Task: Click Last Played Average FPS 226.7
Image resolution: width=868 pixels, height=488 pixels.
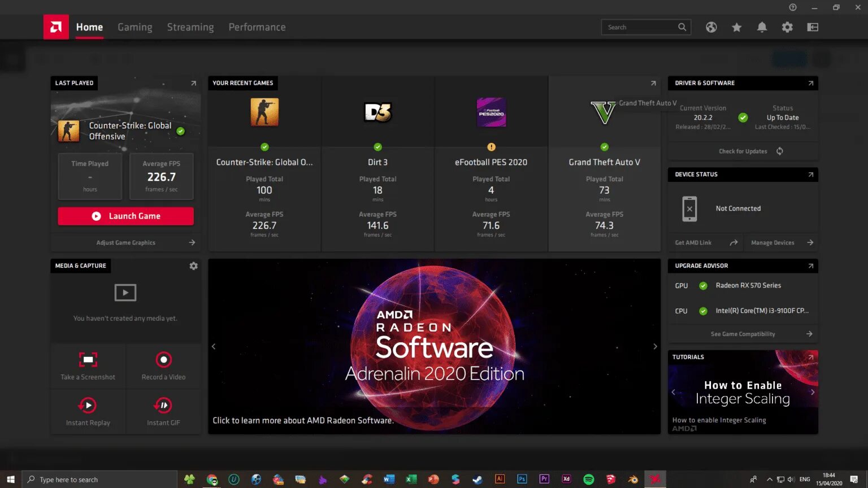Action: (162, 177)
